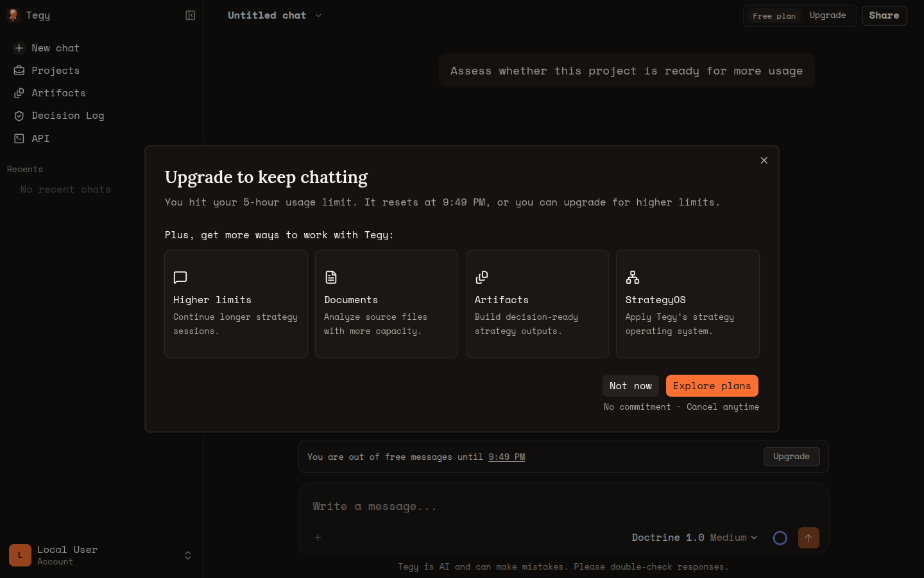Click the Share button

884,15
